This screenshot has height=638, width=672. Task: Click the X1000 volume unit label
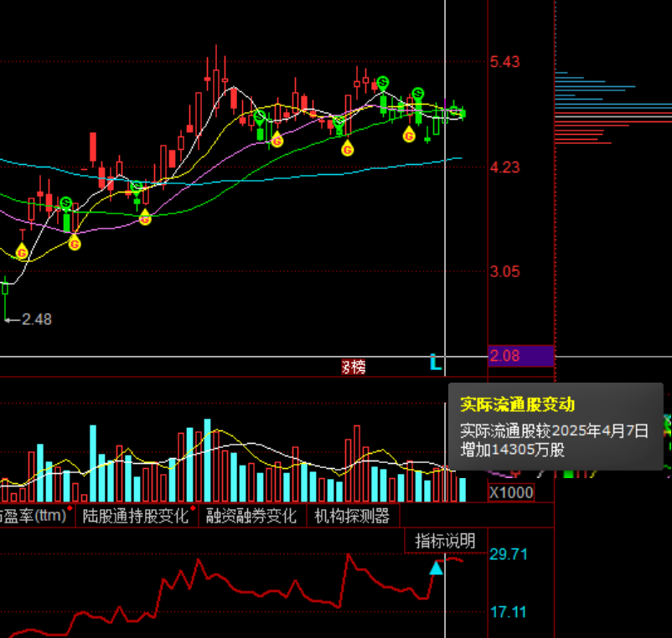511,492
